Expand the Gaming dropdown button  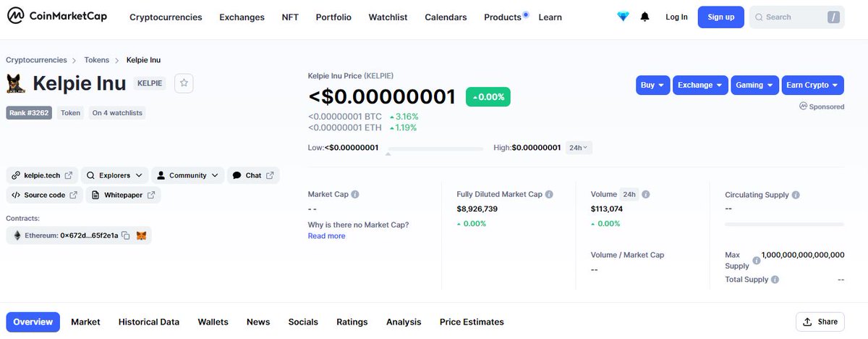[x=754, y=85]
